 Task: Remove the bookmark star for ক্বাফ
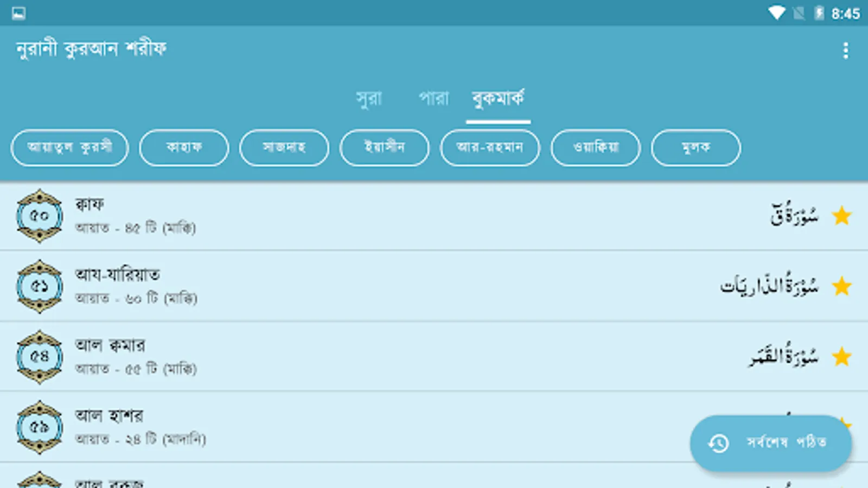tap(841, 216)
